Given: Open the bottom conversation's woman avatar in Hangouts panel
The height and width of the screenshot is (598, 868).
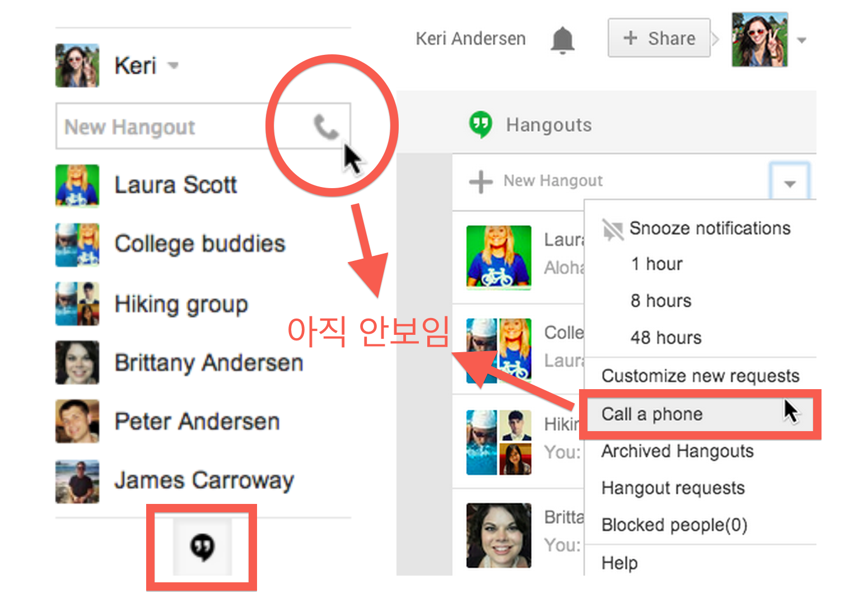Looking at the screenshot, I should [x=498, y=535].
